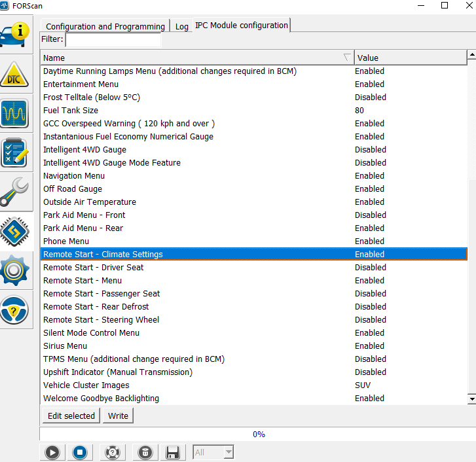This screenshot has width=476, height=462.
Task: Click the Disabled value for Frost Telltale
Action: point(371,97)
